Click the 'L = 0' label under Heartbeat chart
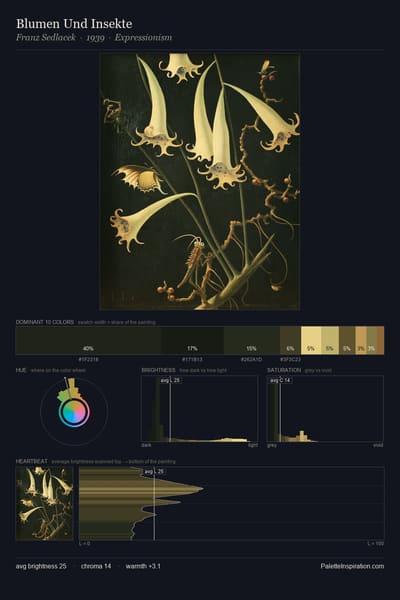 (x=85, y=543)
